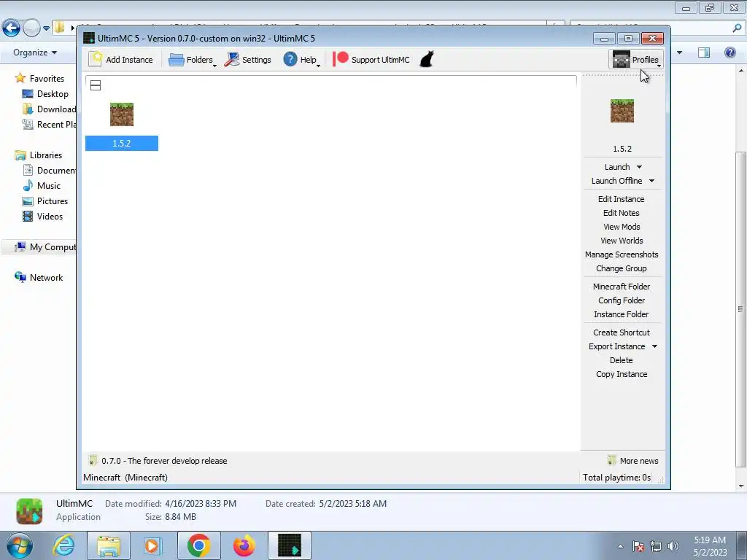
Task: Click the 1.5.2 instance label in list
Action: (122, 144)
